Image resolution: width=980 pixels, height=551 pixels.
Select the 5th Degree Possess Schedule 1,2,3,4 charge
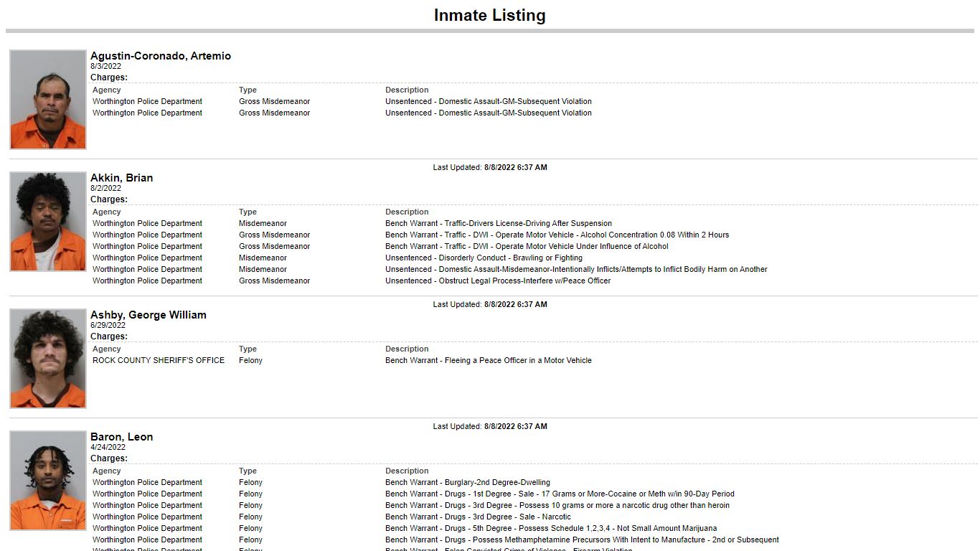pyautogui.click(x=551, y=529)
